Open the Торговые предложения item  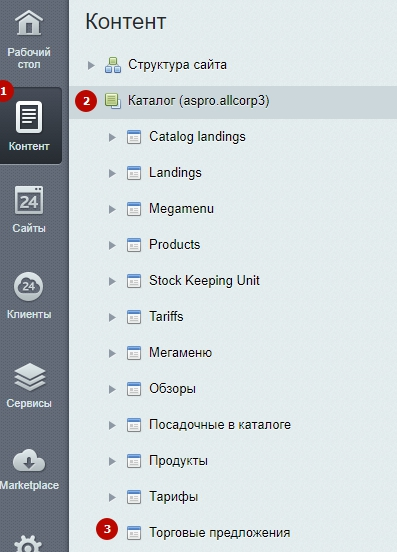[220, 533]
